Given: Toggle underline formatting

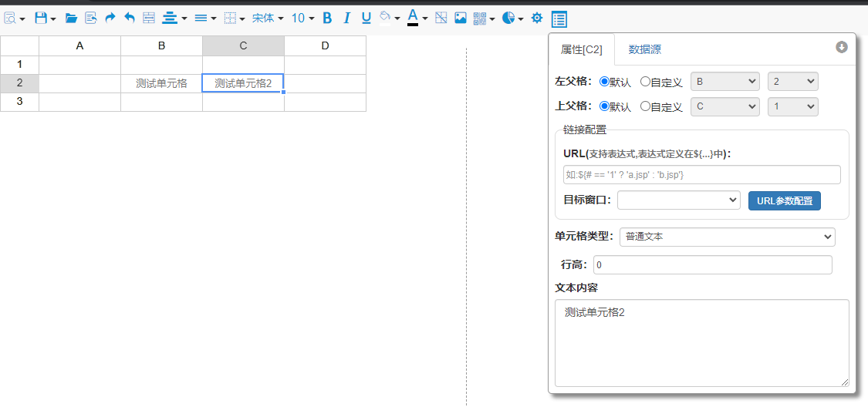Looking at the screenshot, I should (366, 18).
